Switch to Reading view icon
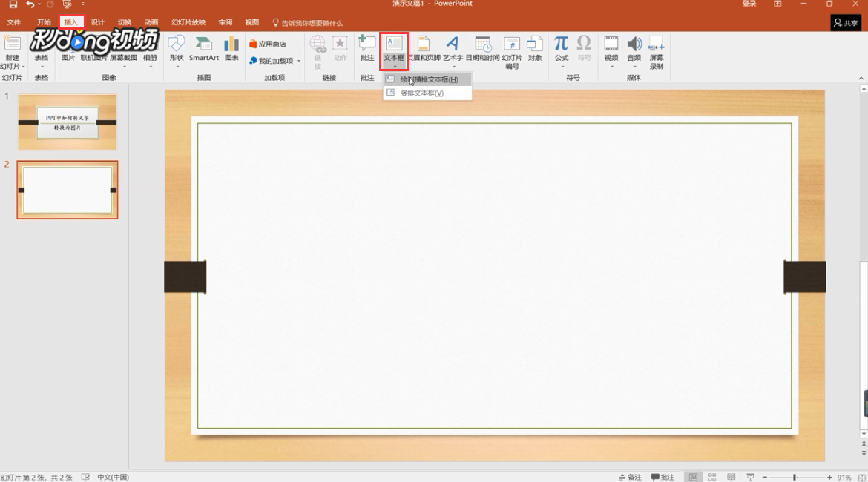Image resolution: width=868 pixels, height=482 pixels. [731, 477]
